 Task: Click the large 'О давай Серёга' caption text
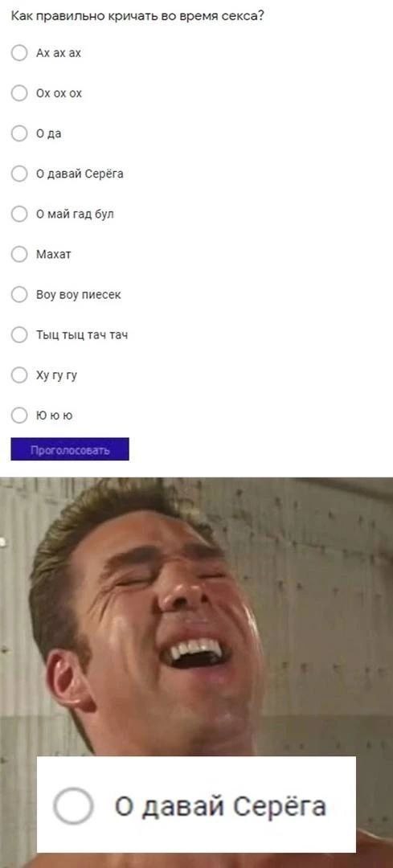click(220, 807)
